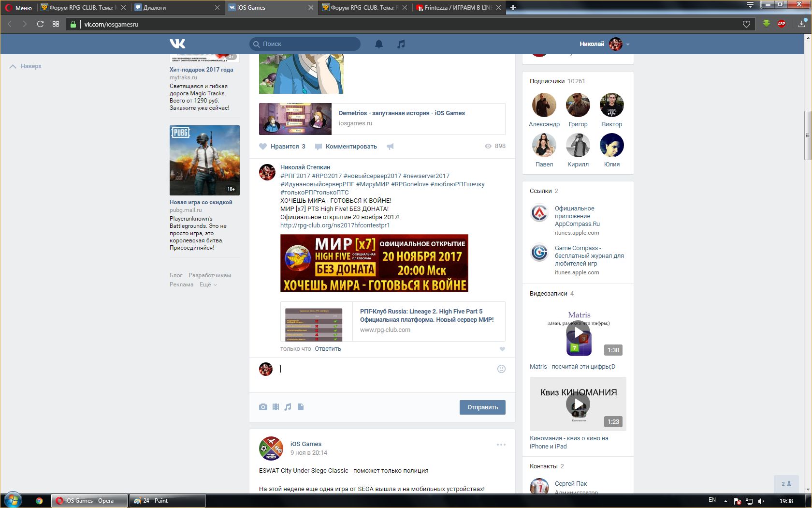
Task: Play the Квиз КИНОМАНИЯ video
Action: 578,404
